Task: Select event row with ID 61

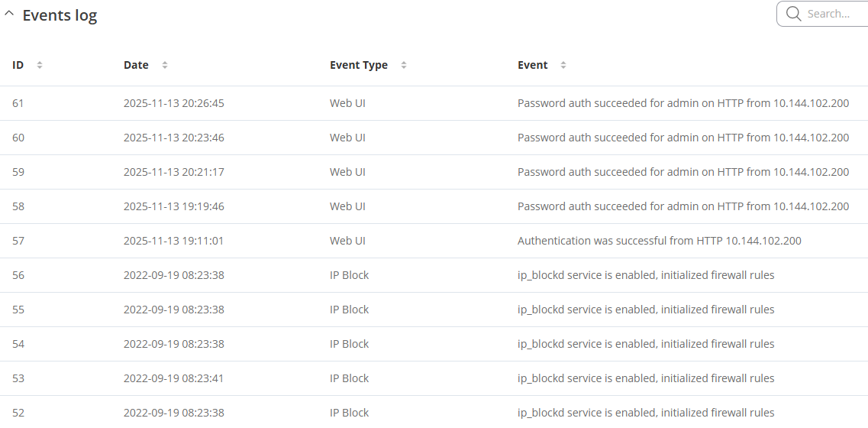Action: 18,103
